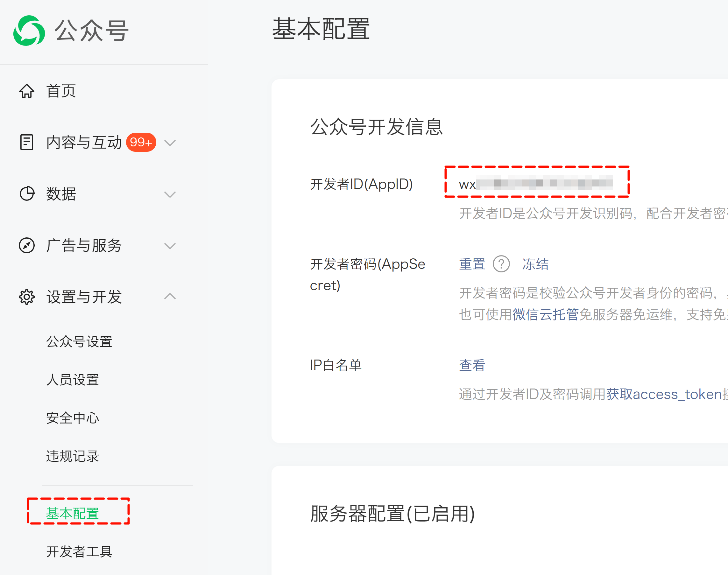
Task: Expand the 数据 menu chevron
Action: 170,194
